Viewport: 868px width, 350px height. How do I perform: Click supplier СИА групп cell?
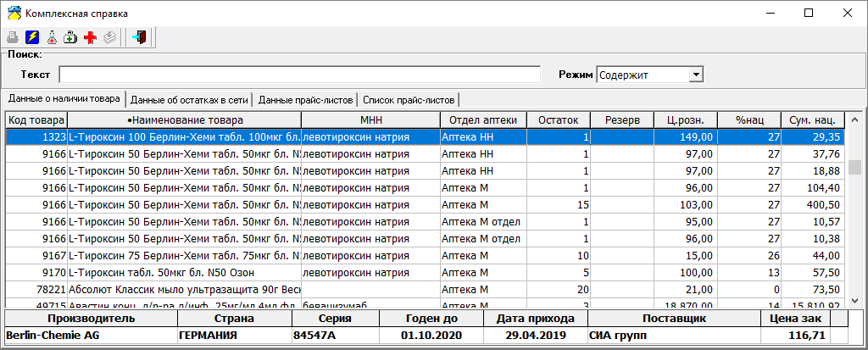pos(674,335)
